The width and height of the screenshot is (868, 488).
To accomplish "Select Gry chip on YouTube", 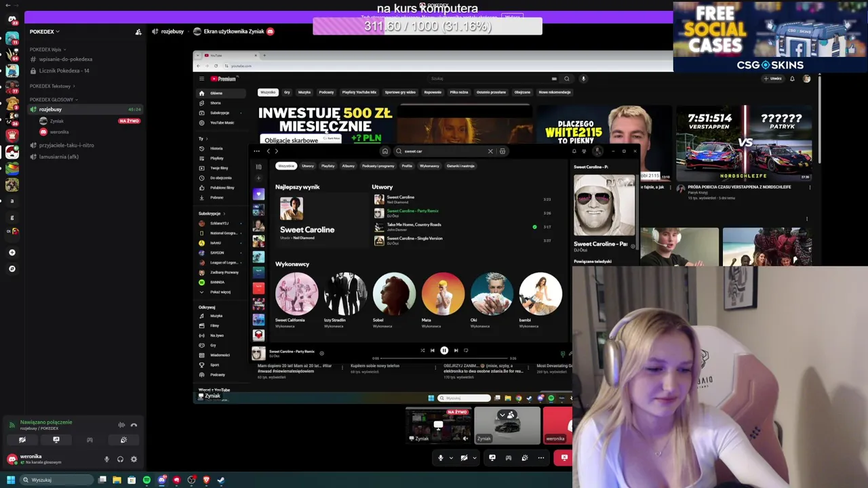I will click(287, 92).
